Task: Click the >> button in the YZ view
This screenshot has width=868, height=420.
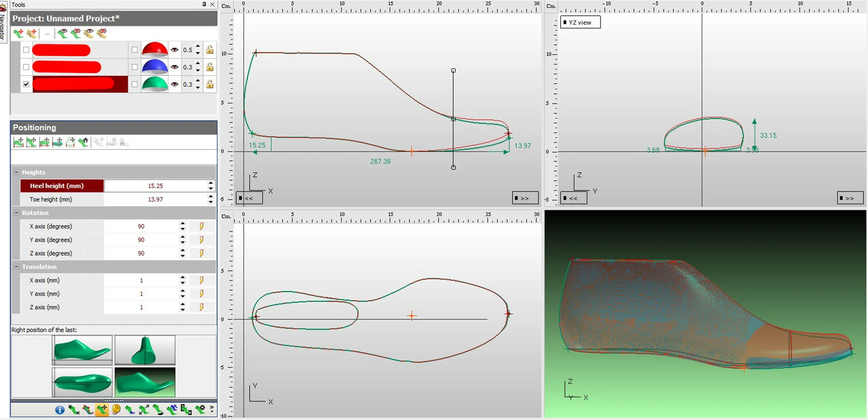Action: click(x=850, y=198)
